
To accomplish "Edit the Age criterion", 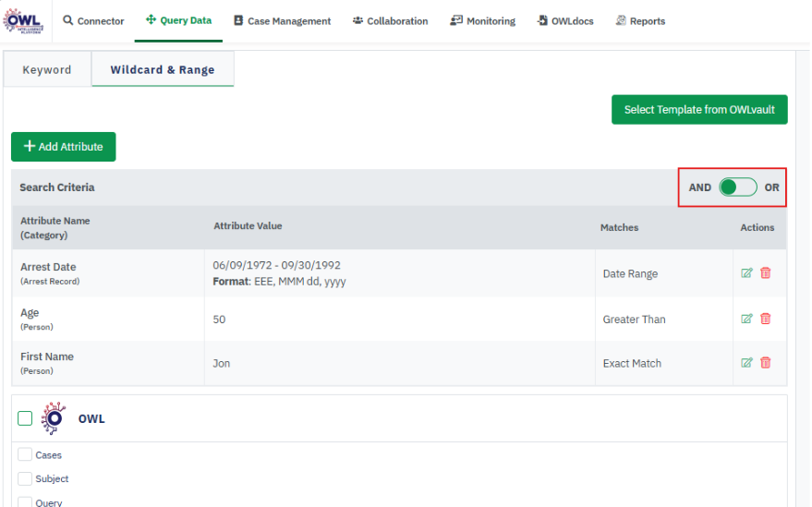I will coord(746,319).
